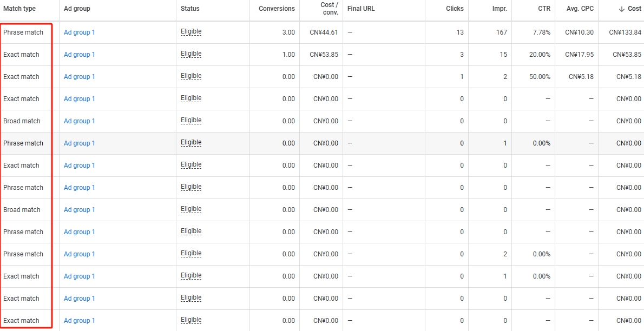Viewport: 644px width, 331px height.
Task: Click the Status column header
Action: point(190,9)
